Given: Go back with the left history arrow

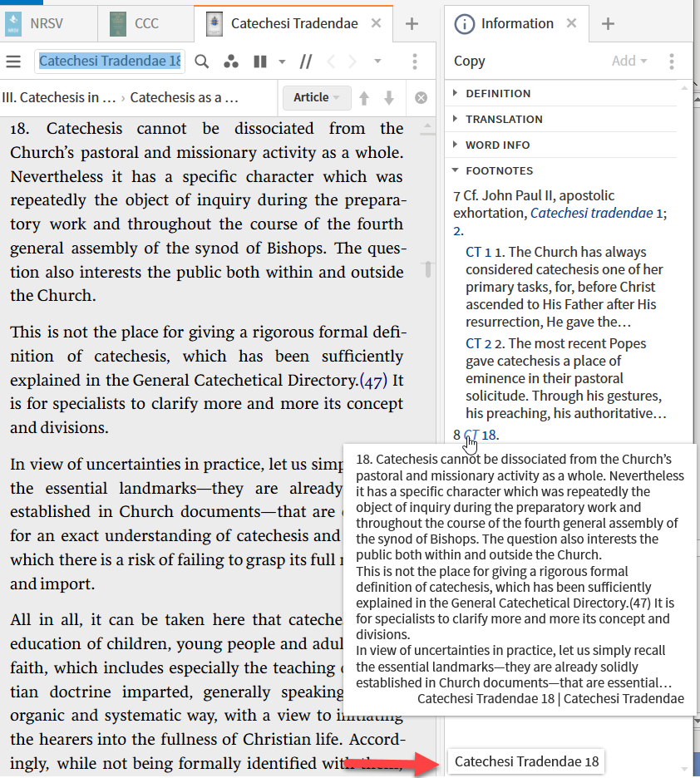Looking at the screenshot, I should pyautogui.click(x=331, y=62).
